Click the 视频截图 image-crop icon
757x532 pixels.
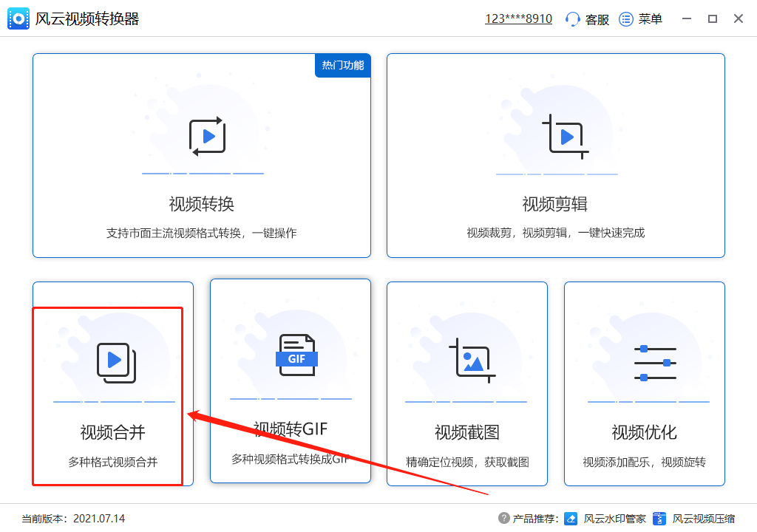pos(472,361)
